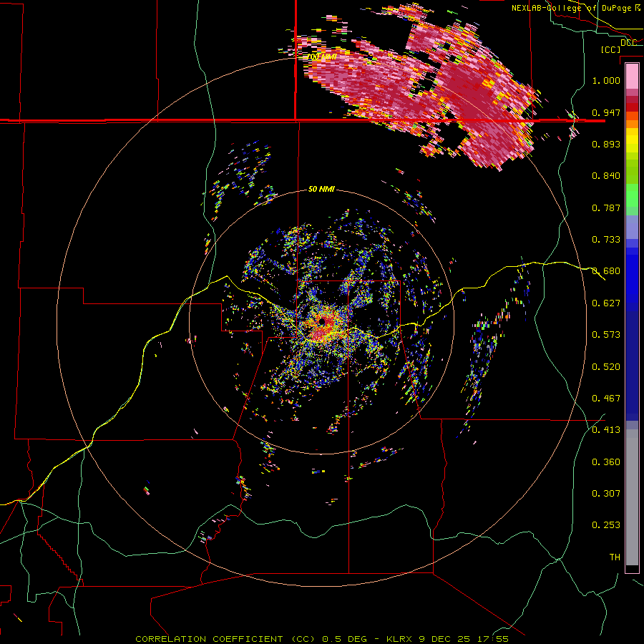
Task: Click the 0.733 scale value
Action: point(606,240)
